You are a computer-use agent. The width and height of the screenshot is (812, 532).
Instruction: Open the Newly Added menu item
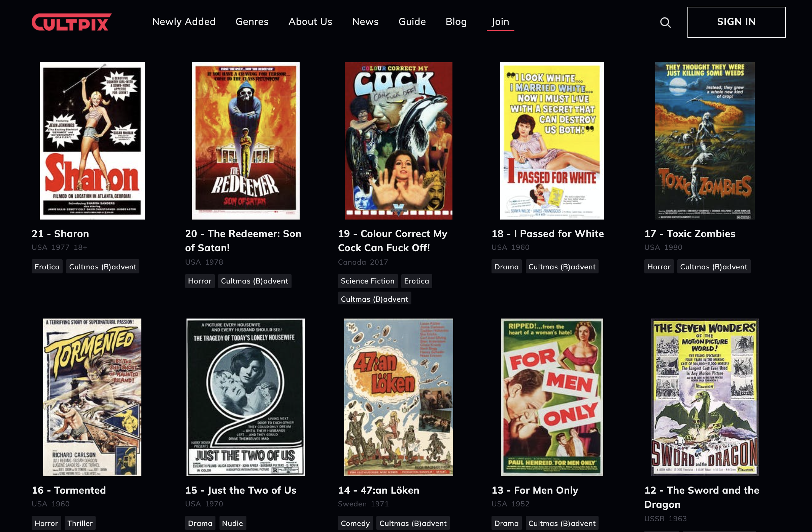tap(183, 22)
